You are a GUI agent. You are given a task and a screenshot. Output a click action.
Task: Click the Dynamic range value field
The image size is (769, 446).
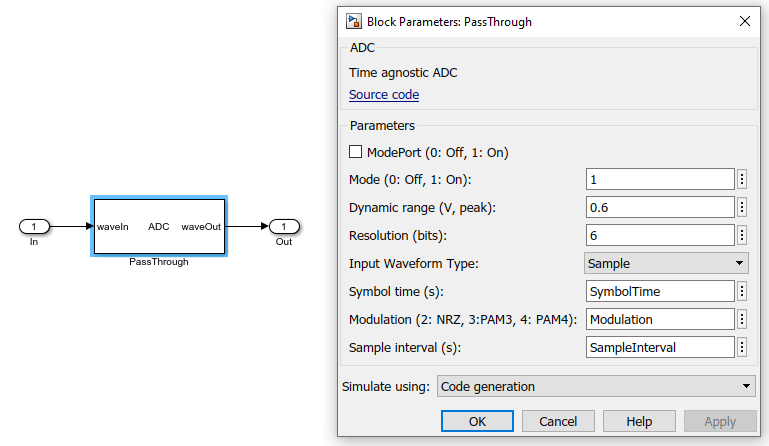pos(660,207)
